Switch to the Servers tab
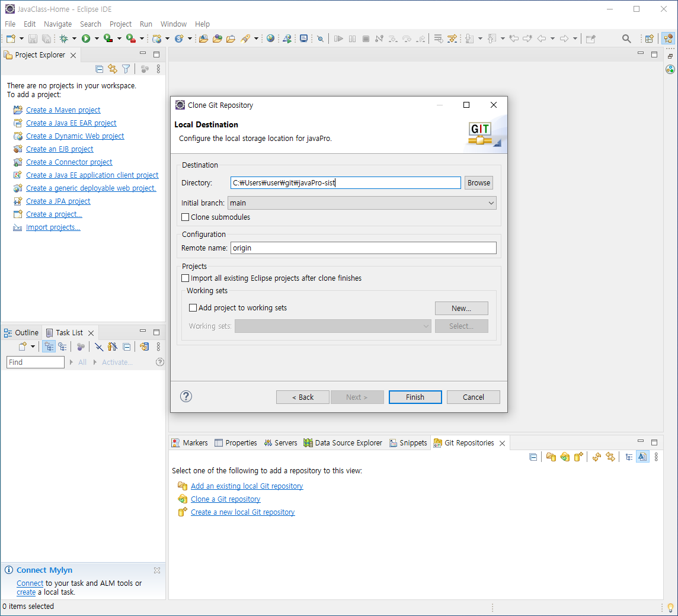 click(281, 442)
